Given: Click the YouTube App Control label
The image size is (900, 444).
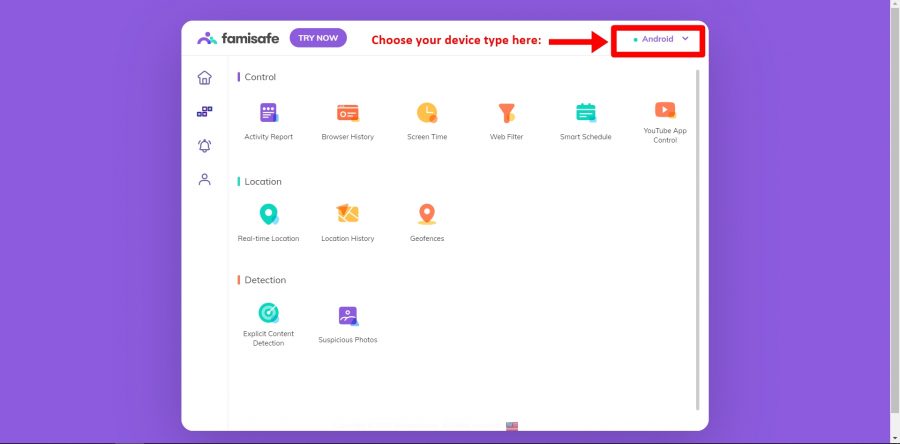Looking at the screenshot, I should (665, 135).
